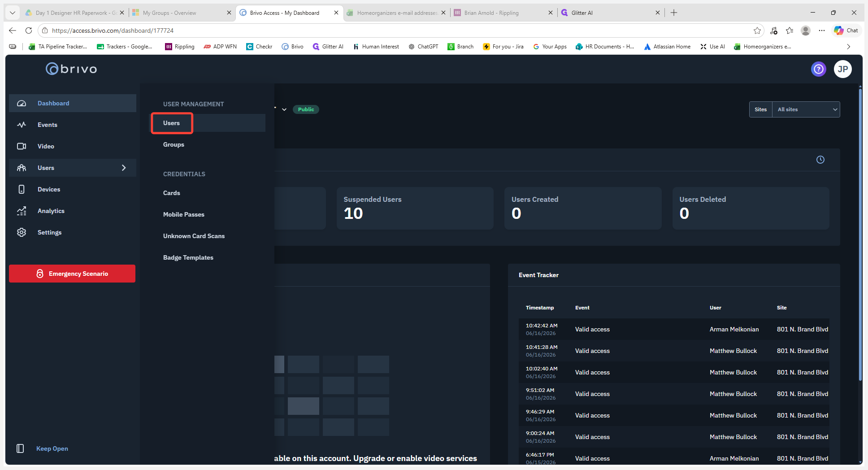Bookmark this page with the star icon
The image size is (868, 470).
[x=757, y=30]
